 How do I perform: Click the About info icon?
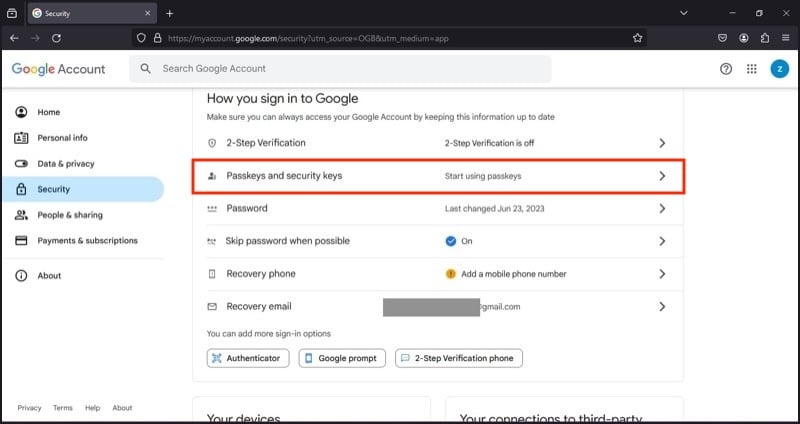[21, 276]
